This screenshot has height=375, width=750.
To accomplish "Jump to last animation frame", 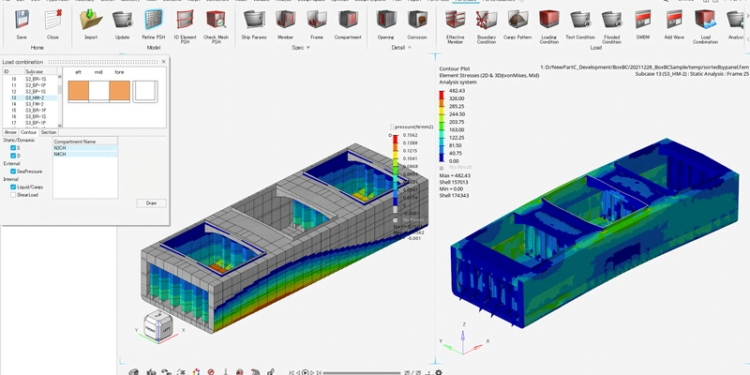I will 319,372.
